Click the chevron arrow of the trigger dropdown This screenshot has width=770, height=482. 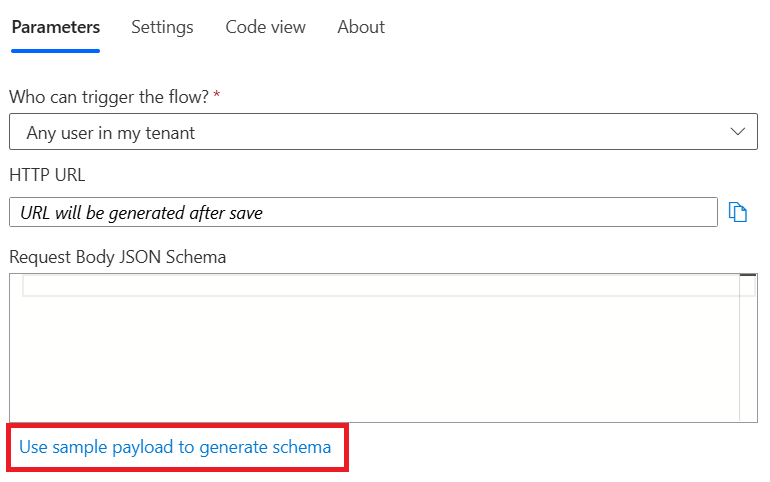point(738,132)
